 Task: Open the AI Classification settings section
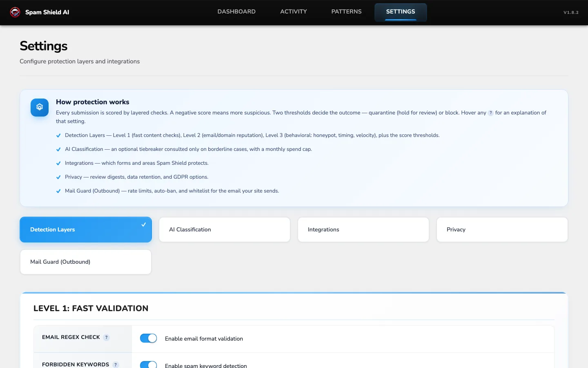(225, 229)
